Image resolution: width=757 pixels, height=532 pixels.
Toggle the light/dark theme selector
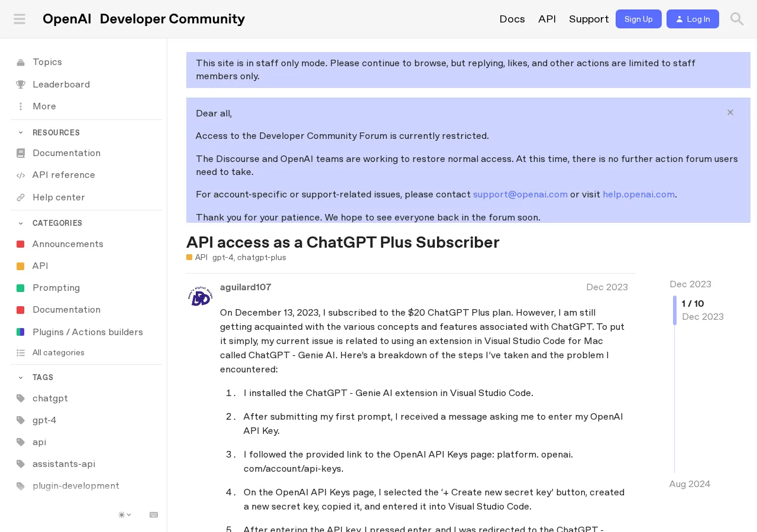pyautogui.click(x=125, y=515)
